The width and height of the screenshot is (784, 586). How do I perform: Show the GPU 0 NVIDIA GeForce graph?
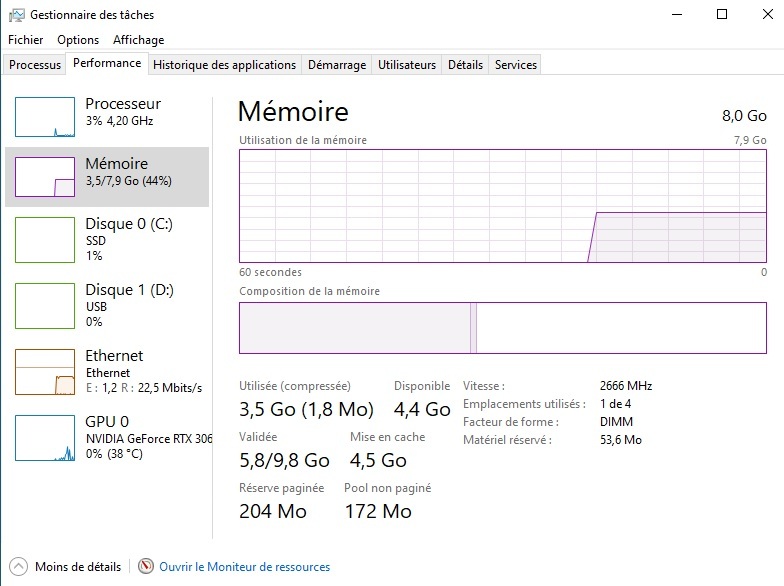pyautogui.click(x=45, y=438)
